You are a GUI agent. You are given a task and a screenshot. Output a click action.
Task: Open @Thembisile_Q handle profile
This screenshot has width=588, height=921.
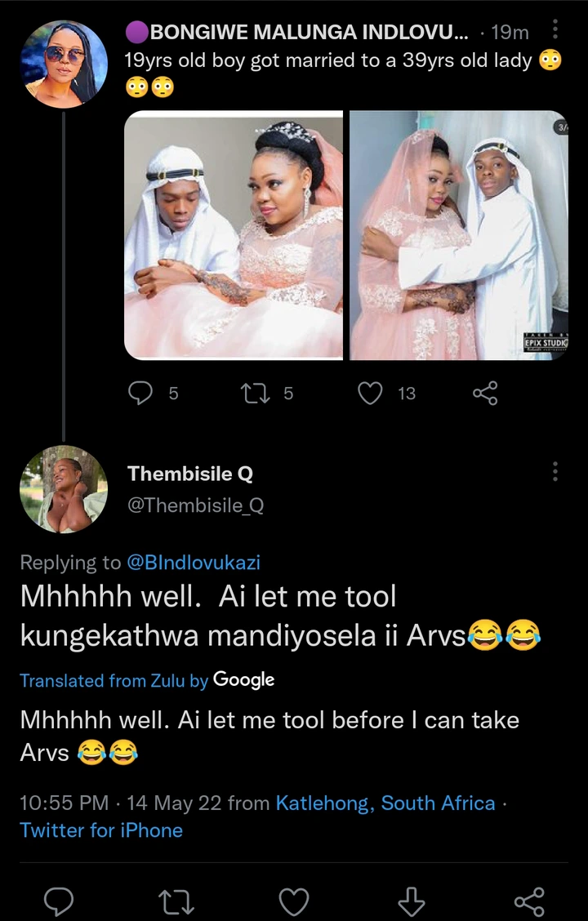click(195, 505)
